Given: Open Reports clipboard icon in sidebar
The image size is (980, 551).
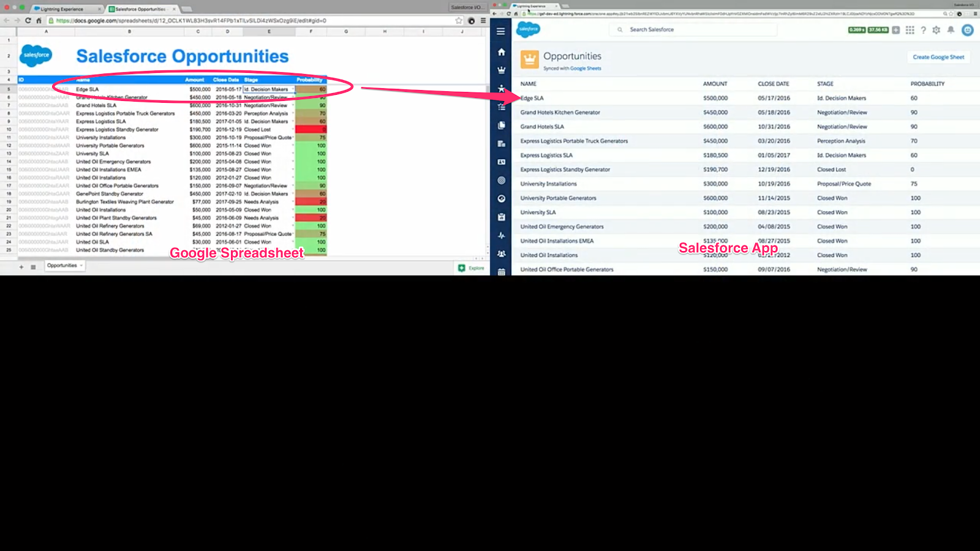Looking at the screenshot, I should point(502,217).
